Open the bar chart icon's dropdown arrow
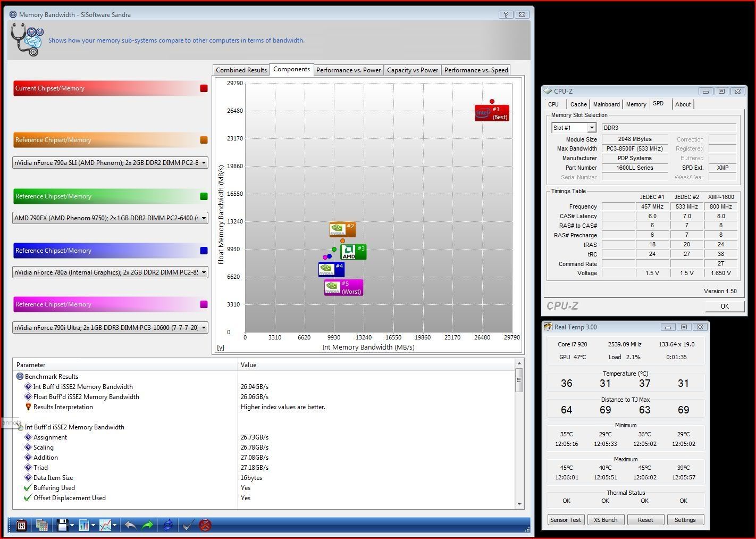This screenshot has width=756, height=539. [x=93, y=526]
